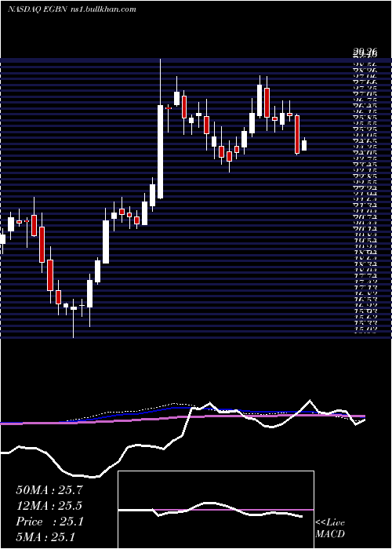This screenshot has width=392, height=549.
Task: Select the '5MA : 25.1' reading
Action: pos(45,536)
